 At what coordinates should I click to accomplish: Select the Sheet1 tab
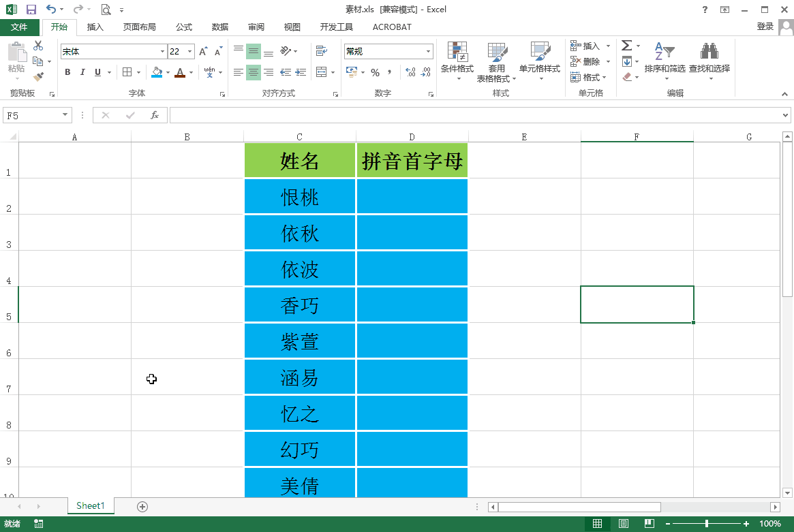(x=91, y=505)
